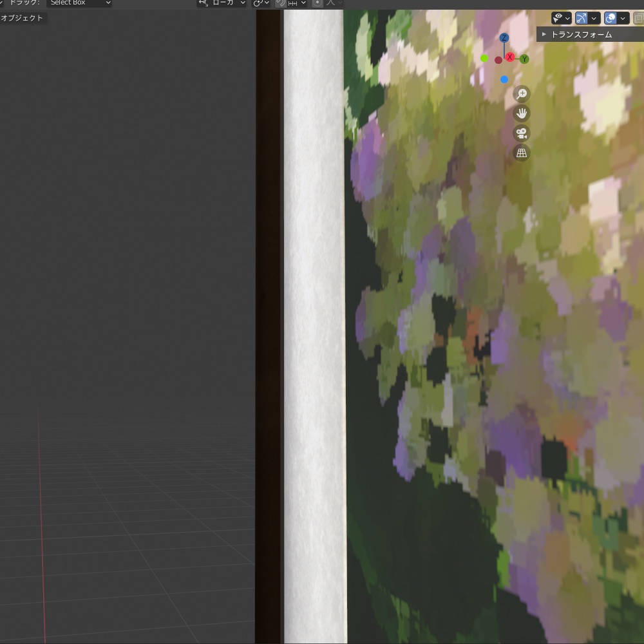The width and height of the screenshot is (644, 644).
Task: Click the green Y axis gizmo handle
Action: (x=524, y=59)
